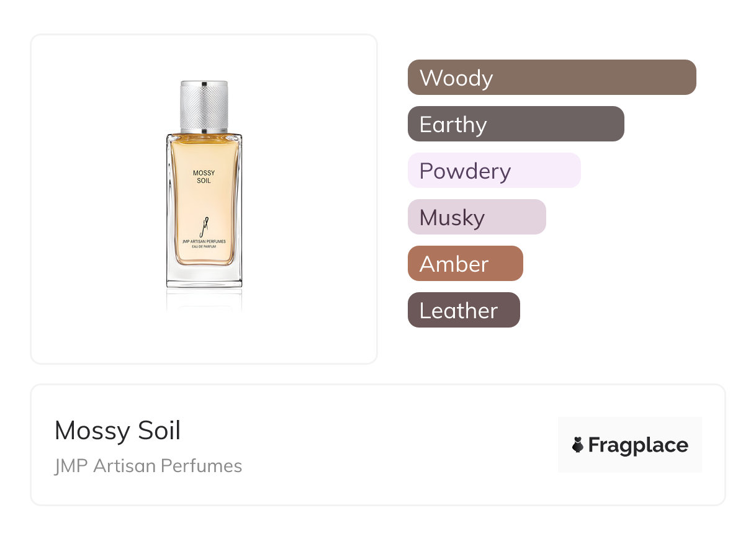The height and width of the screenshot is (536, 756).
Task: Click the MOSSY SOIL label printed on the bottle
Action: point(204,177)
